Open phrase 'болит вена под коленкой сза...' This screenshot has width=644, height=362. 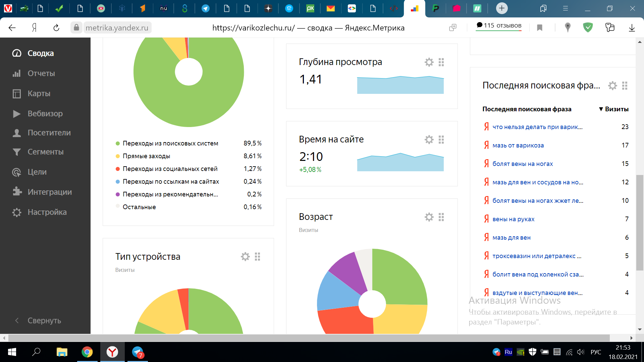point(538,275)
